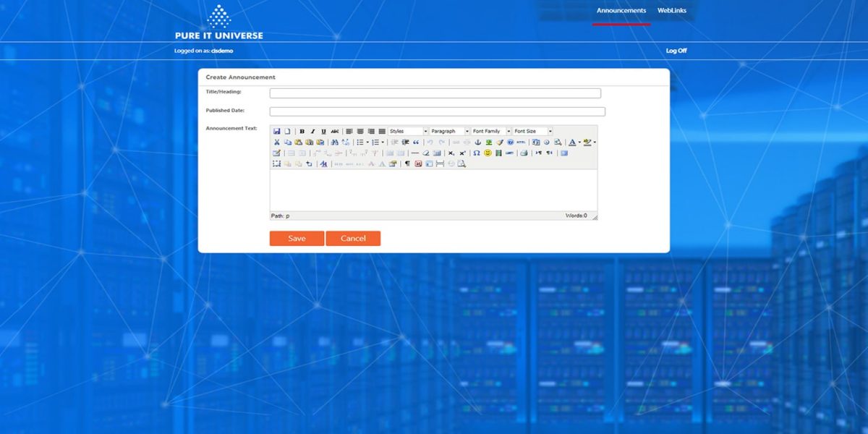The height and width of the screenshot is (434, 868).
Task: Open the emoticons picker
Action: click(x=488, y=152)
